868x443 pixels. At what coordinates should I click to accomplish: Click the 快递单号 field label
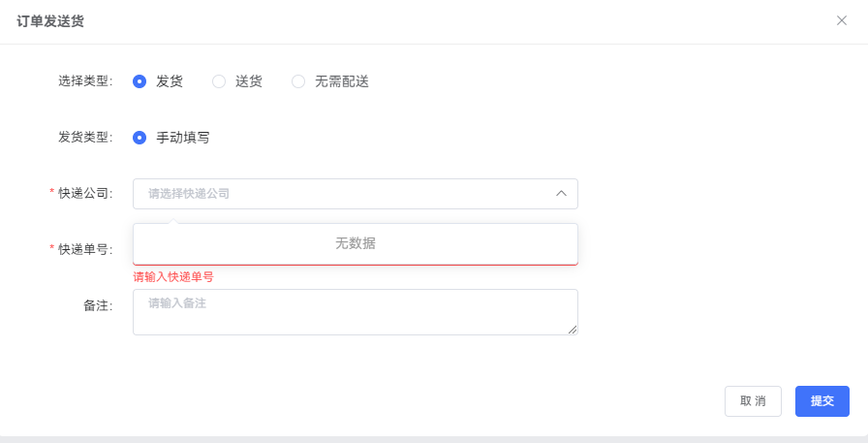pyautogui.click(x=85, y=249)
